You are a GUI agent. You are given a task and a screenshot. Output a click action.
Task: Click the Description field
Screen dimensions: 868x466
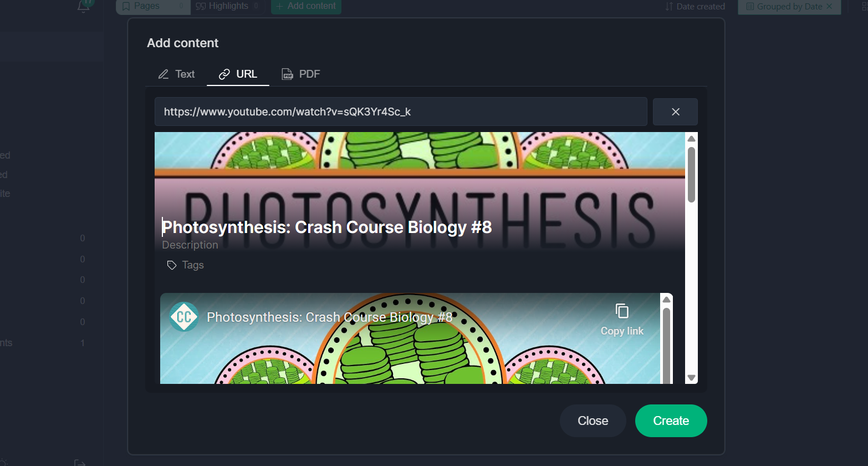(x=190, y=245)
